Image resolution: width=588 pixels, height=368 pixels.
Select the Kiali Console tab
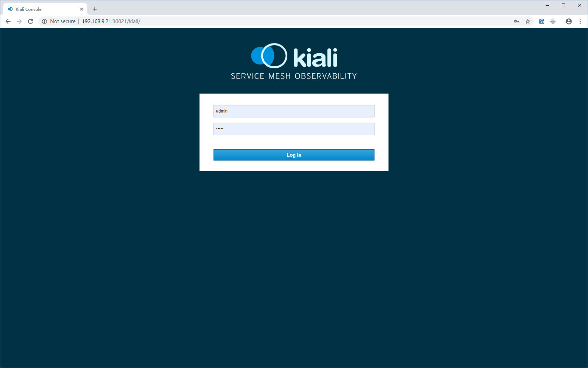click(45, 9)
